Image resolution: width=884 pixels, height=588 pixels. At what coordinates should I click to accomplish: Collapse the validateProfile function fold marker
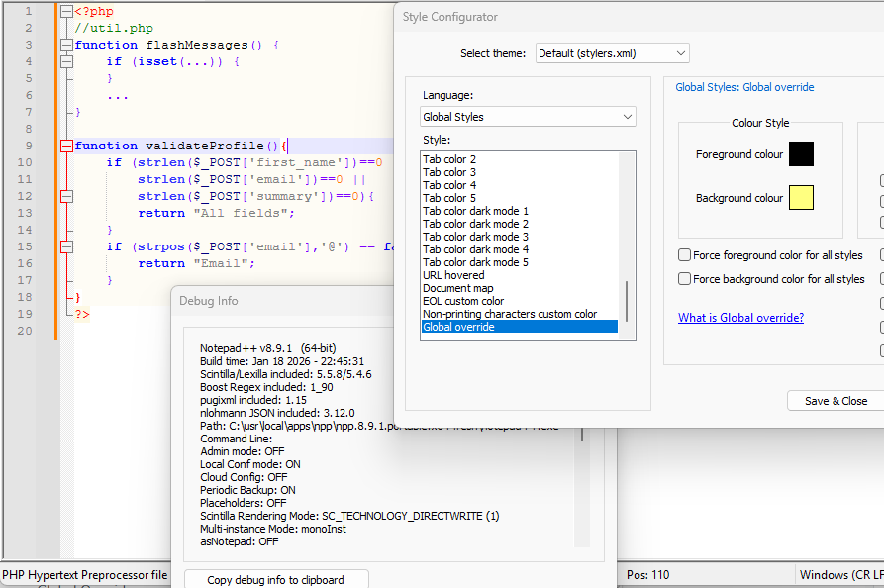pos(67,146)
